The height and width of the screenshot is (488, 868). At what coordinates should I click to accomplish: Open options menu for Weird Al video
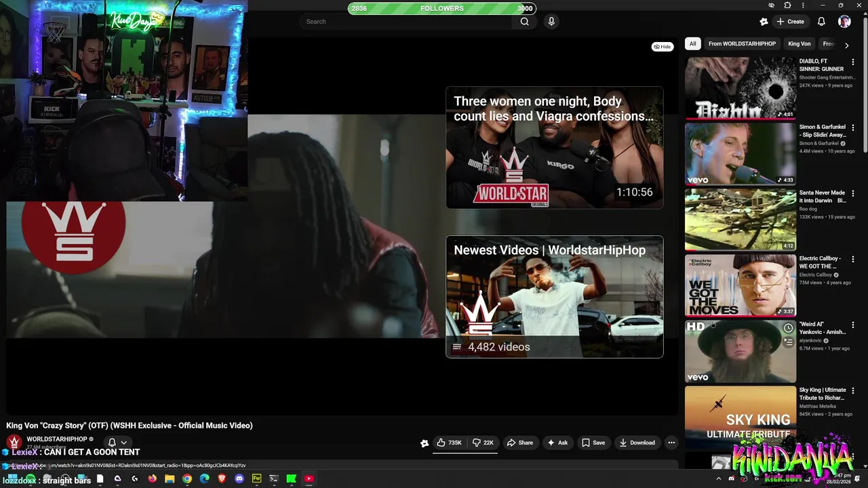click(853, 325)
